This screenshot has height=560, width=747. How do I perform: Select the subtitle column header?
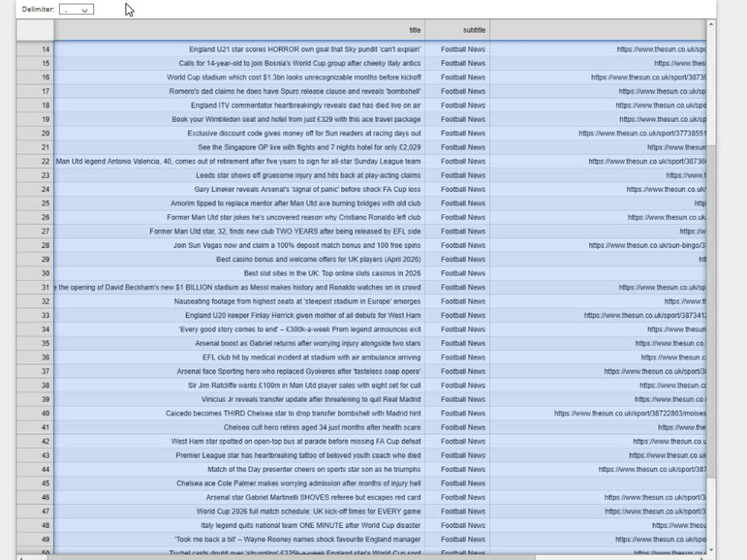pyautogui.click(x=457, y=30)
